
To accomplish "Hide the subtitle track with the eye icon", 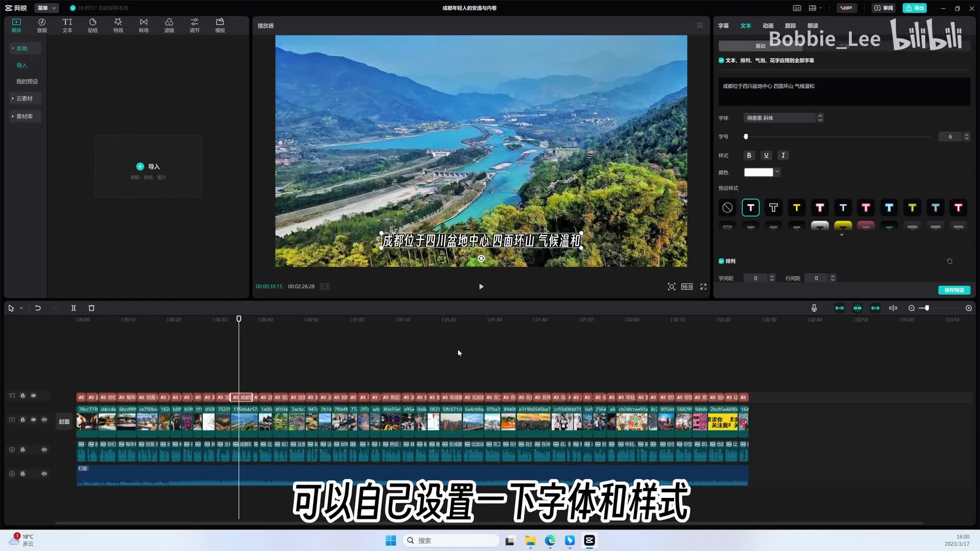I will (x=34, y=396).
